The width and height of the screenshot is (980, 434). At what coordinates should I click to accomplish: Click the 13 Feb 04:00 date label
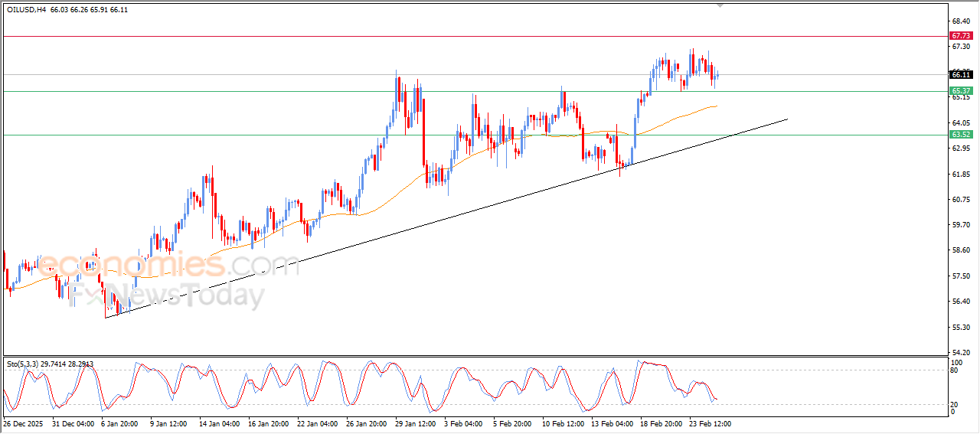614,423
